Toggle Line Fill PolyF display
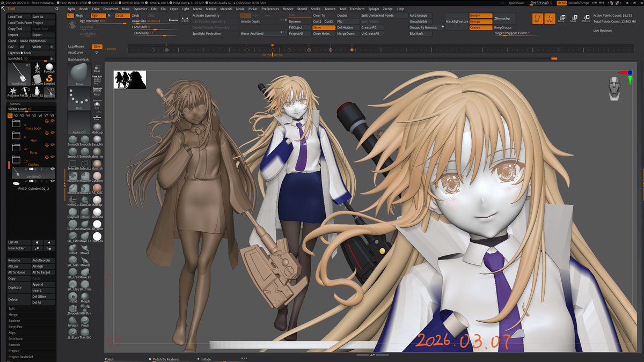Screen dimensions: 644x362 click(97, 80)
